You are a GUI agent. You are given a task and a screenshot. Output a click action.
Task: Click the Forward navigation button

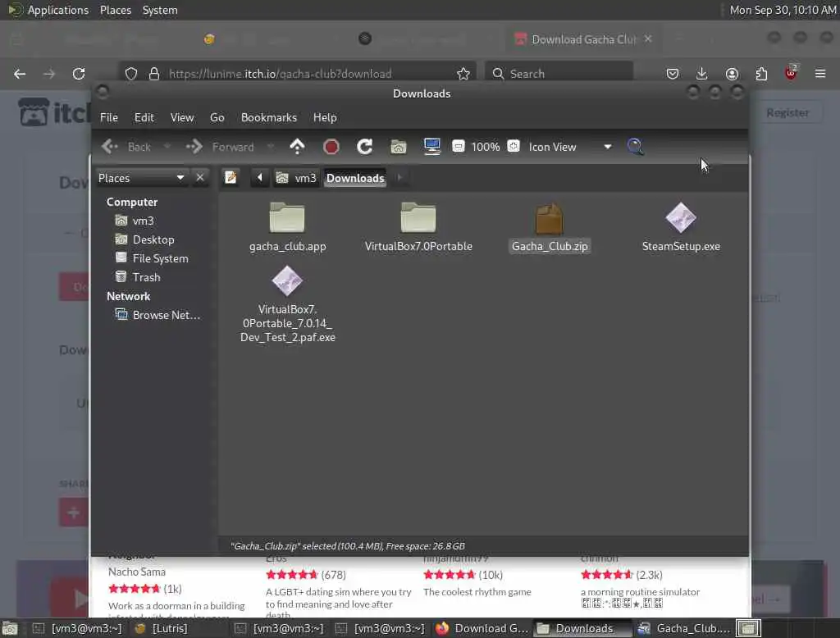pos(221,146)
